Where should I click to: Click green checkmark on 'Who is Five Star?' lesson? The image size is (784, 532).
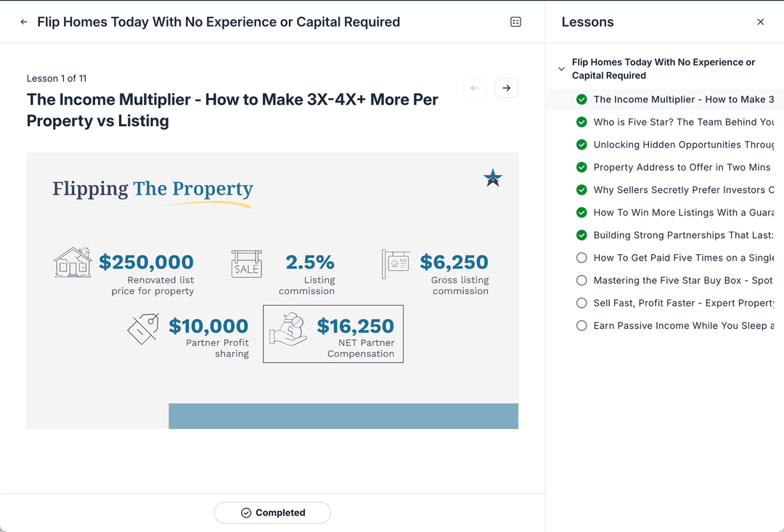click(x=581, y=122)
